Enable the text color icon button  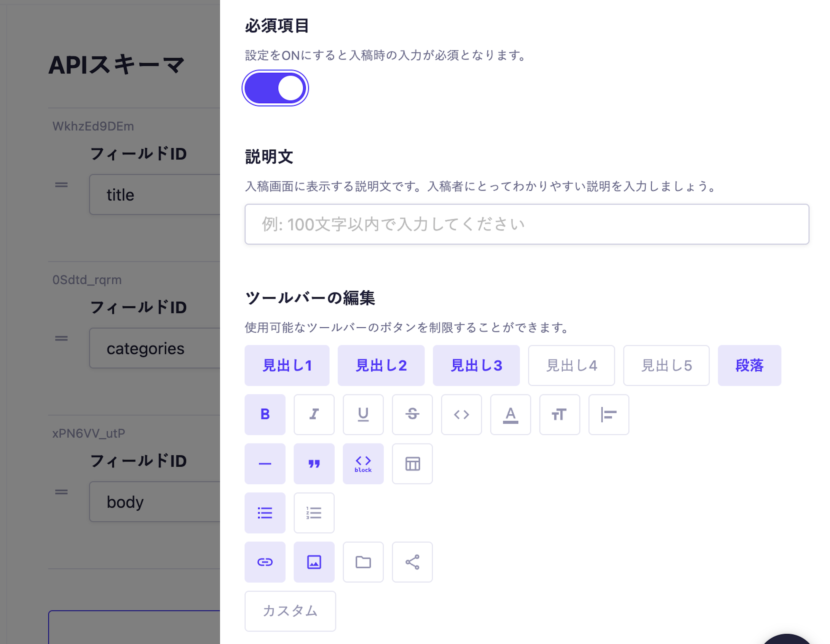pos(510,414)
